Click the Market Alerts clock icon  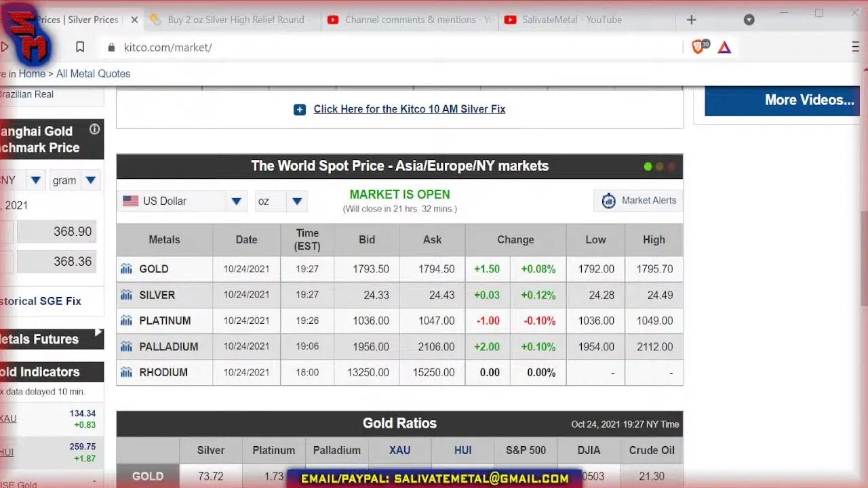[609, 201]
